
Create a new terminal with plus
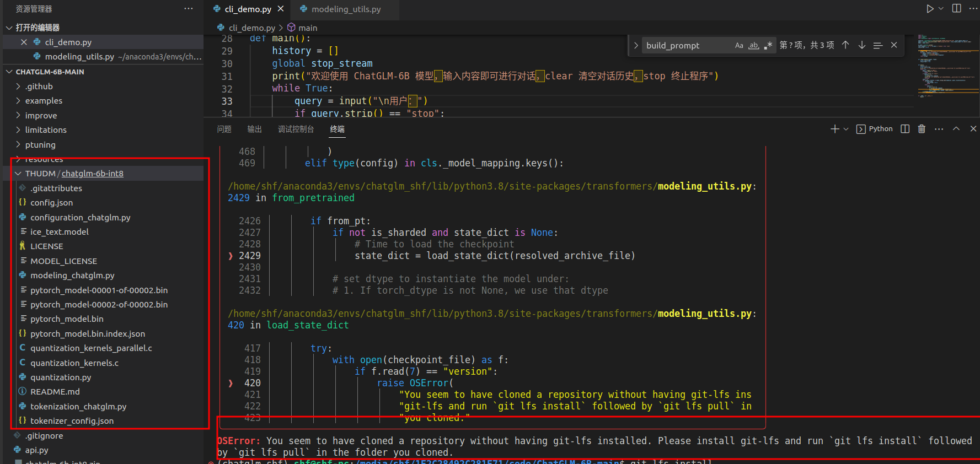[834, 128]
